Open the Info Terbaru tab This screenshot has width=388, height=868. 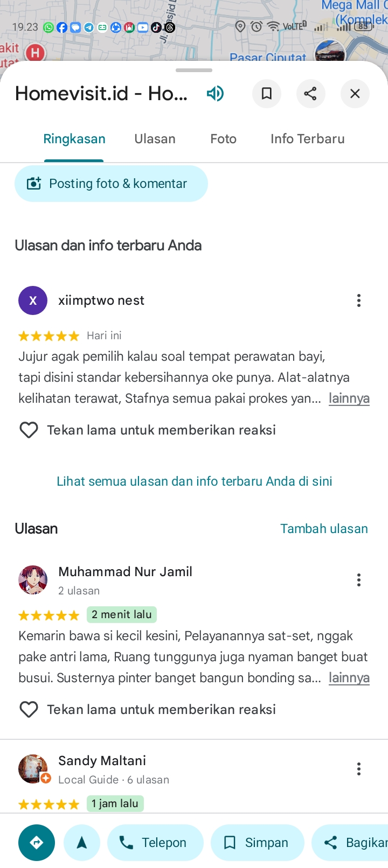click(308, 139)
